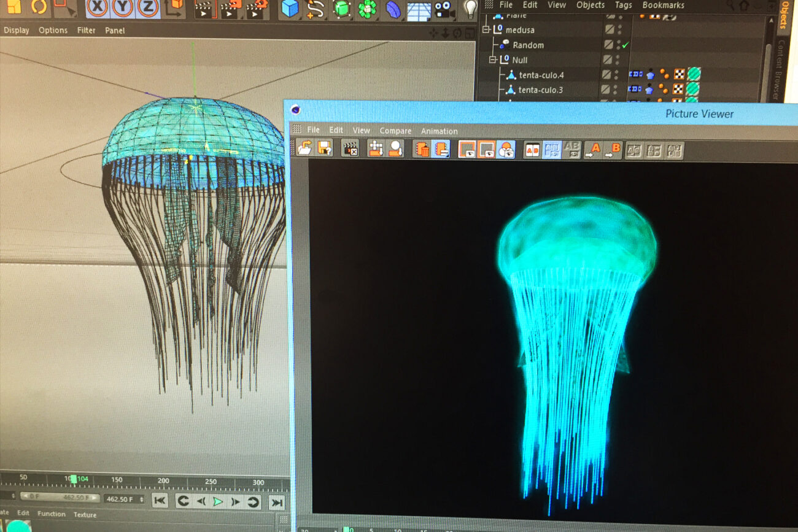798x532 pixels.
Task: Click the Open file icon in Picture Viewer
Action: (304, 148)
